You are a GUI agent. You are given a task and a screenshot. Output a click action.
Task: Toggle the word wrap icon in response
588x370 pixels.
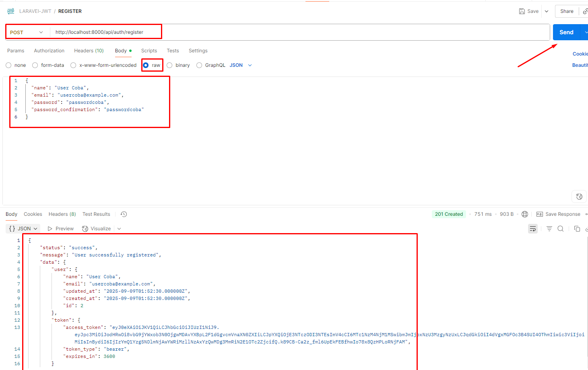[x=532, y=229]
